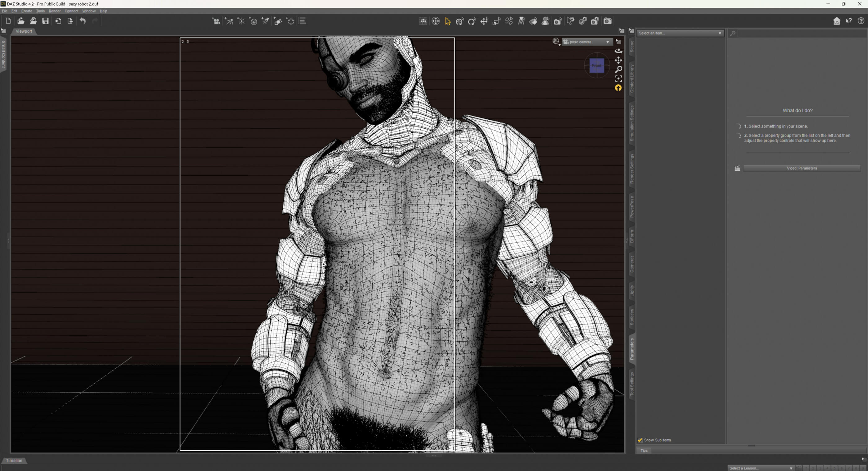This screenshot has height=471, width=868.
Task: Click the Video: Parameters button
Action: click(802, 168)
